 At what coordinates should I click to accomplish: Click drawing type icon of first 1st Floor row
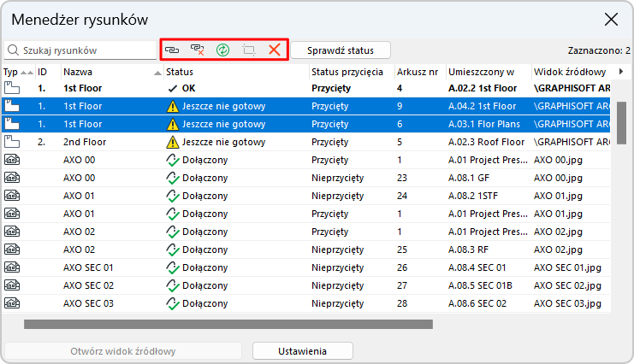[x=12, y=88]
